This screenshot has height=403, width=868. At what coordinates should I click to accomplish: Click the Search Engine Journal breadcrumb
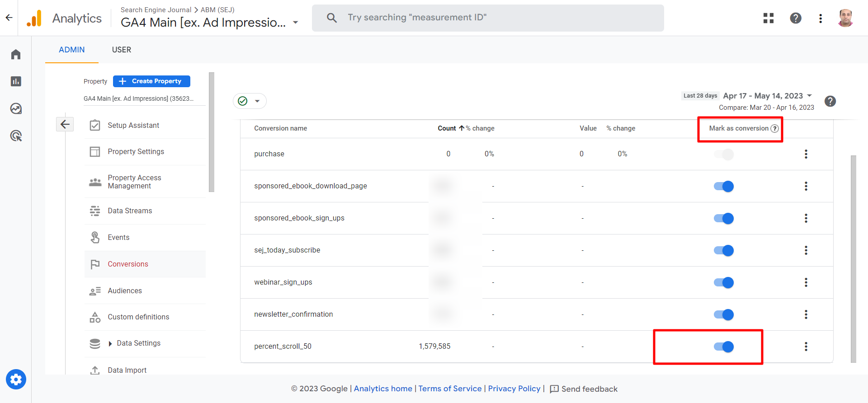coord(156,9)
